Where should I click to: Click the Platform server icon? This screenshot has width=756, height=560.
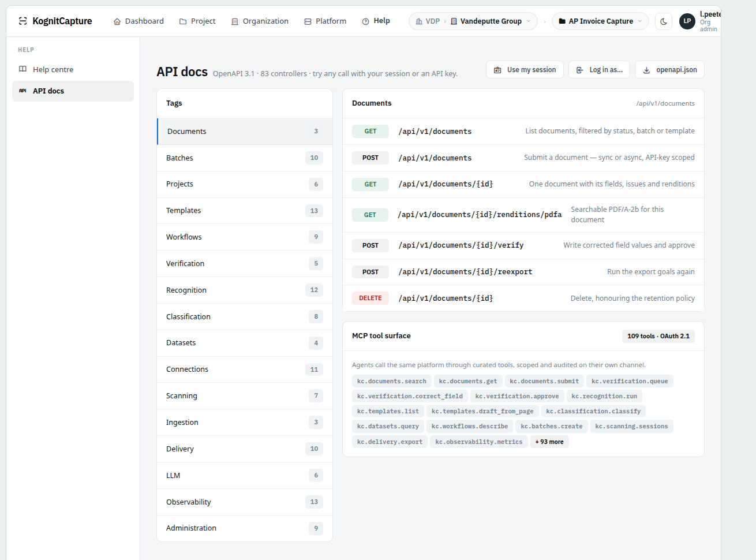click(x=308, y=21)
